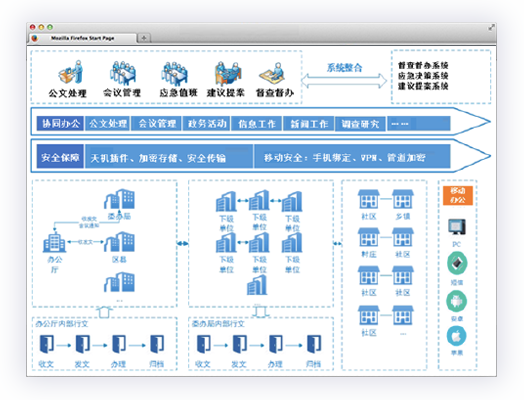Click the 系统整合 double arrow
The height and width of the screenshot is (400, 524).
[x=344, y=81]
